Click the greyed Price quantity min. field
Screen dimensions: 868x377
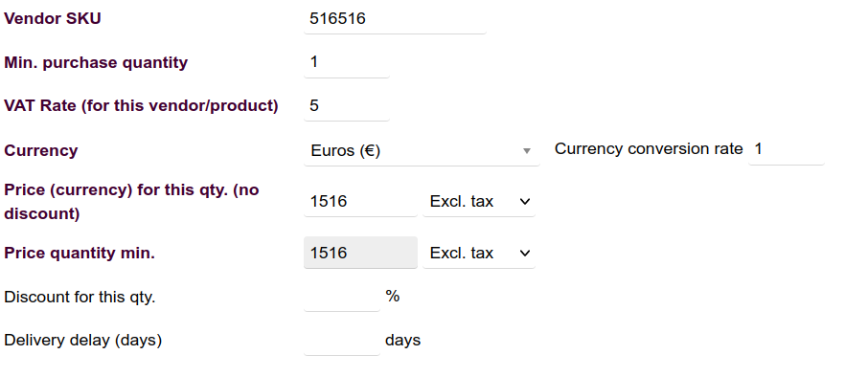360,253
